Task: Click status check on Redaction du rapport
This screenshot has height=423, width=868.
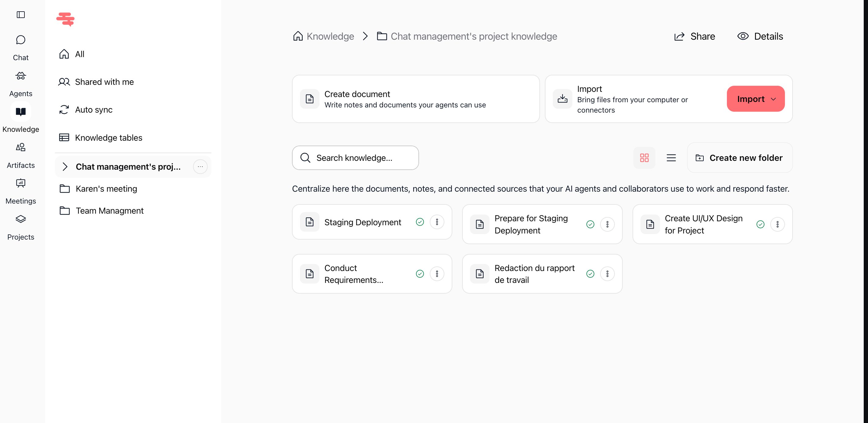Action: click(x=590, y=274)
